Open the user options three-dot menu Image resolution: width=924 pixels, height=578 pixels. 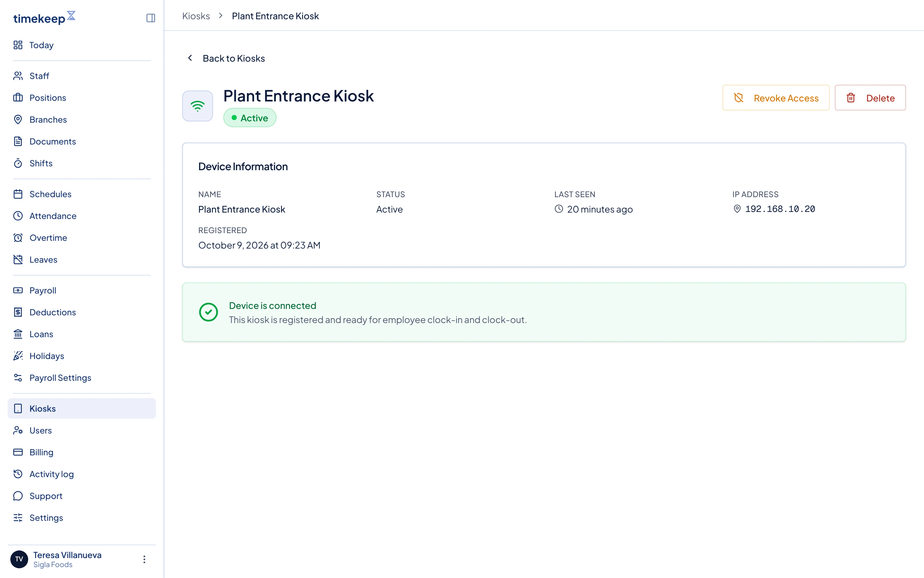[x=144, y=559]
